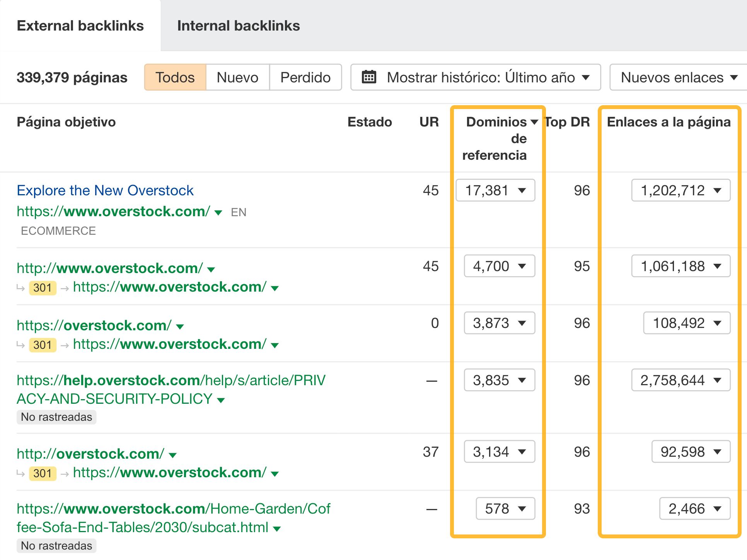This screenshot has width=747, height=560.
Task: Open the caret next to https://www.overstock.com/
Action: click(218, 212)
